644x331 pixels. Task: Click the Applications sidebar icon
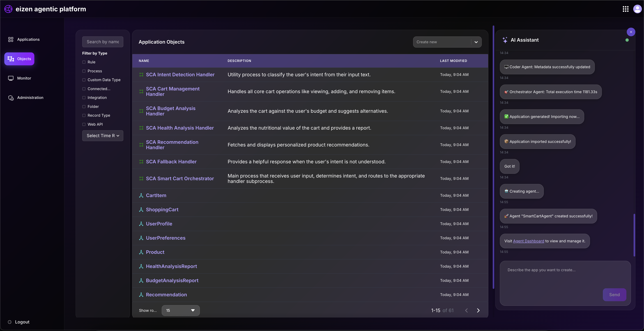[x=10, y=39]
